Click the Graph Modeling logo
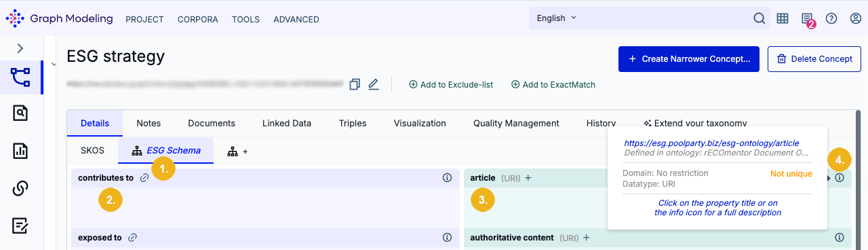The height and width of the screenshot is (250, 868). (59, 18)
